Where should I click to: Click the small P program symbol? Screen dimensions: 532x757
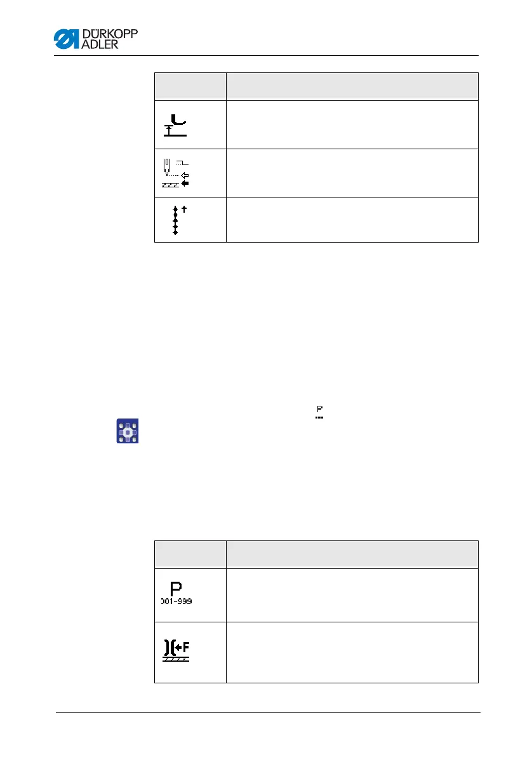coord(319,412)
